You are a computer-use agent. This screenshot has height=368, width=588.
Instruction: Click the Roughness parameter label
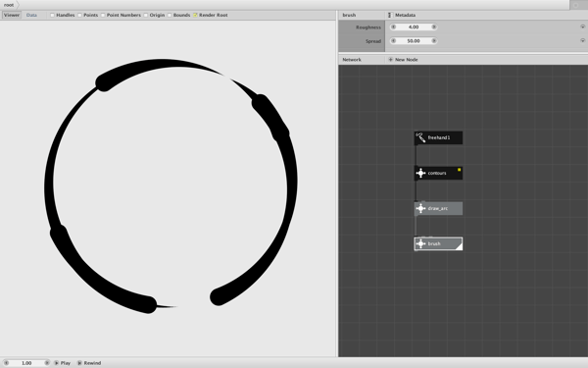tap(368, 27)
